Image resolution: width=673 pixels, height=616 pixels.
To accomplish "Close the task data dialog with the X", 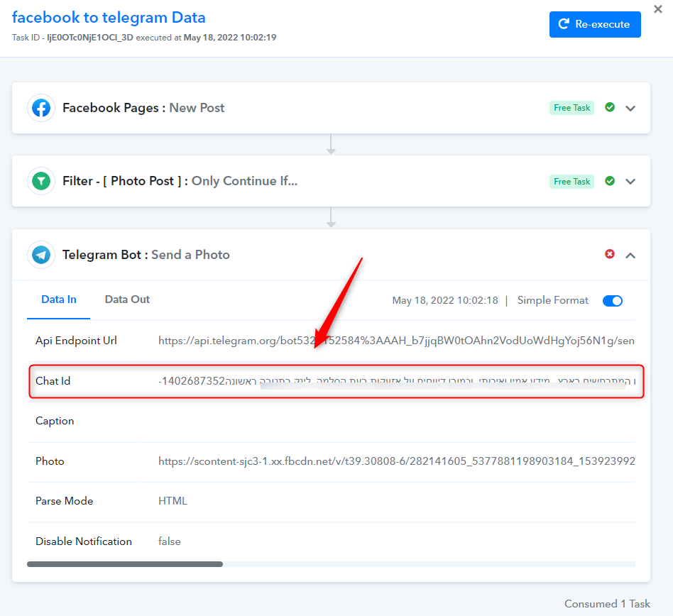I will 657,9.
